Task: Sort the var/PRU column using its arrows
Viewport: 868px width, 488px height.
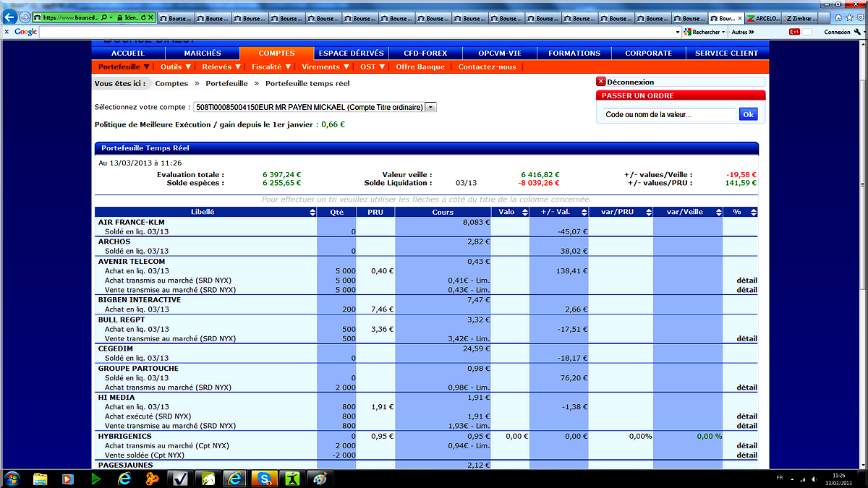Action: (647, 212)
